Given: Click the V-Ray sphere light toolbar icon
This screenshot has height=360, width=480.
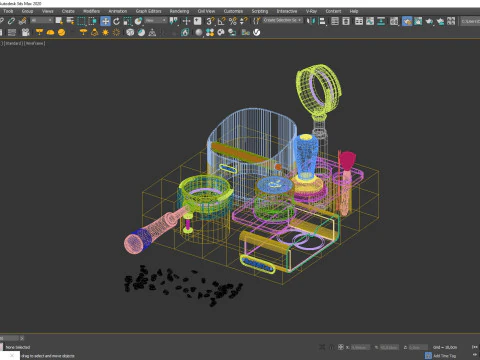Looking at the screenshot, I should (61, 32).
